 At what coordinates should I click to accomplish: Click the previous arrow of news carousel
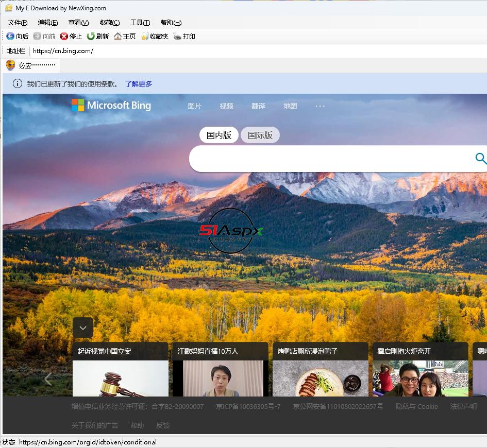48,380
